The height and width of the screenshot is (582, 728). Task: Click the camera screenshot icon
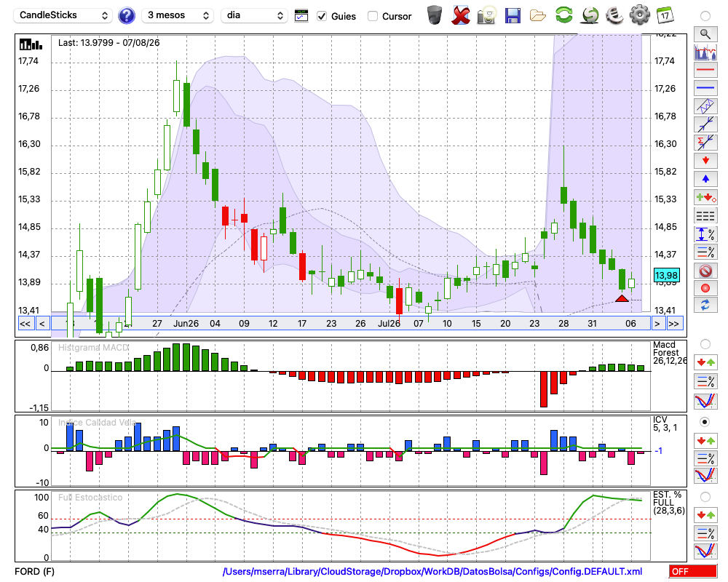(486, 16)
